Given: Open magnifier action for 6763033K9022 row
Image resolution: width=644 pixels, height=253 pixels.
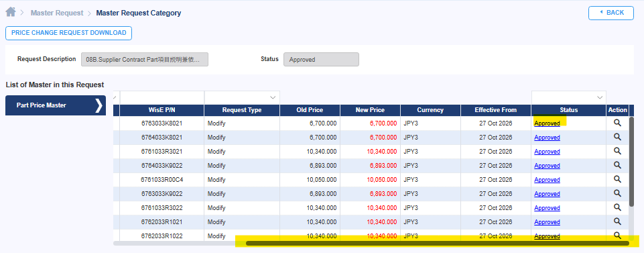Looking at the screenshot, I should (617, 193).
